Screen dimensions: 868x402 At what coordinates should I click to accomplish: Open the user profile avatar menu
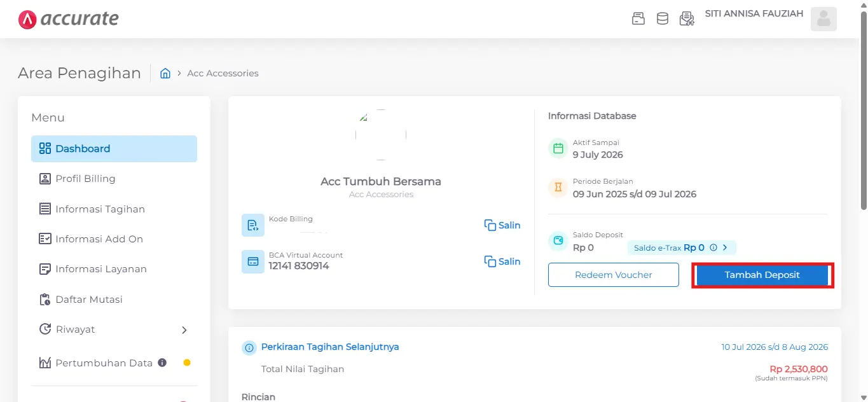click(x=823, y=18)
